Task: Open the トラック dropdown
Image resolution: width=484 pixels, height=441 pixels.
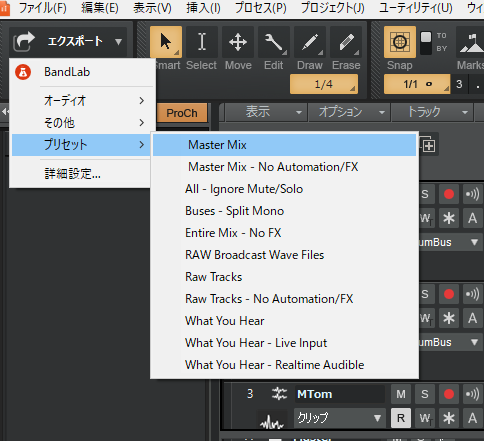Action: tap(432, 112)
